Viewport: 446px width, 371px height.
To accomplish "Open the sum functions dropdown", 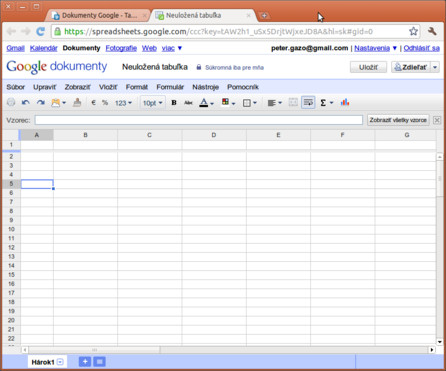I will 326,103.
